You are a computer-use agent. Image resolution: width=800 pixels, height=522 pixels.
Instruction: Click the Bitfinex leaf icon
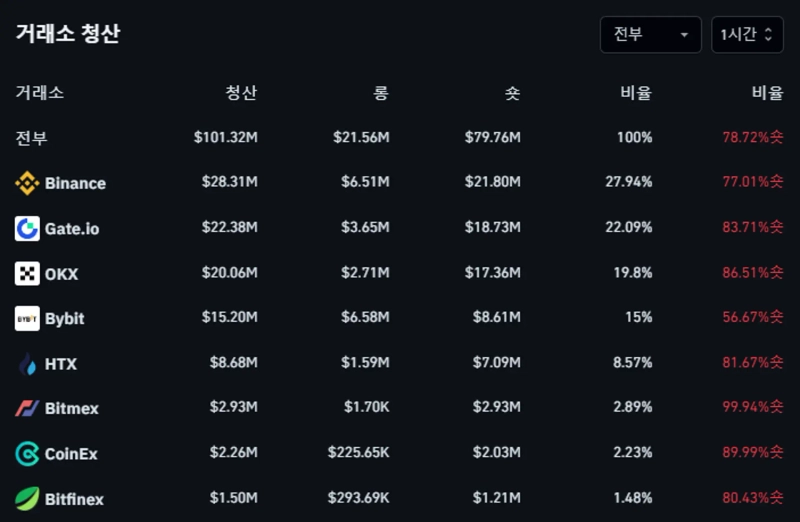27,498
